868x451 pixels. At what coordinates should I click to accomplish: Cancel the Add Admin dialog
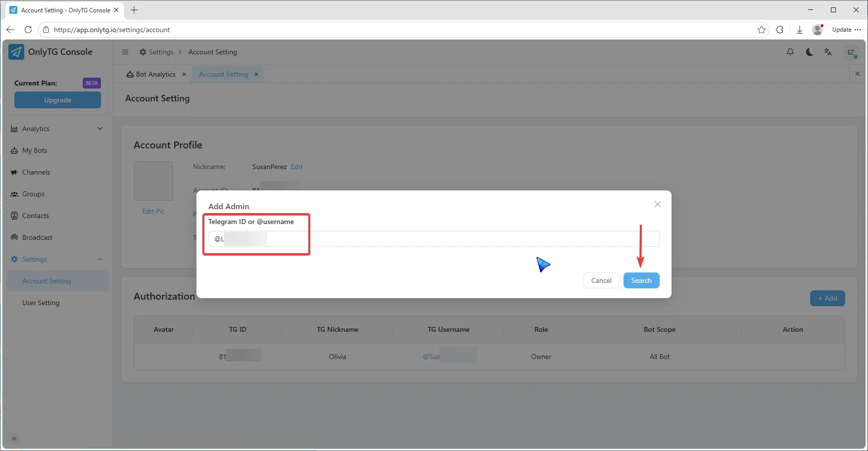[x=601, y=280]
